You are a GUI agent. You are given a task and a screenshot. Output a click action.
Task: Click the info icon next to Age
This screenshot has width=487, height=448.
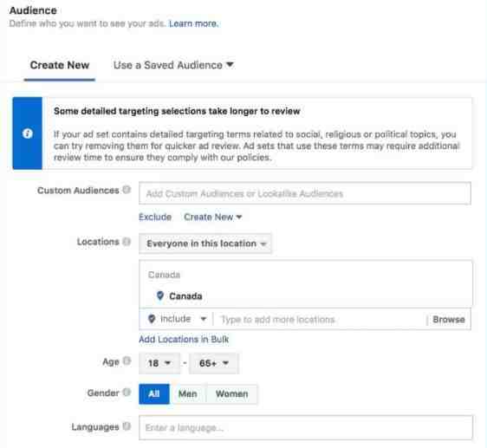[127, 361]
